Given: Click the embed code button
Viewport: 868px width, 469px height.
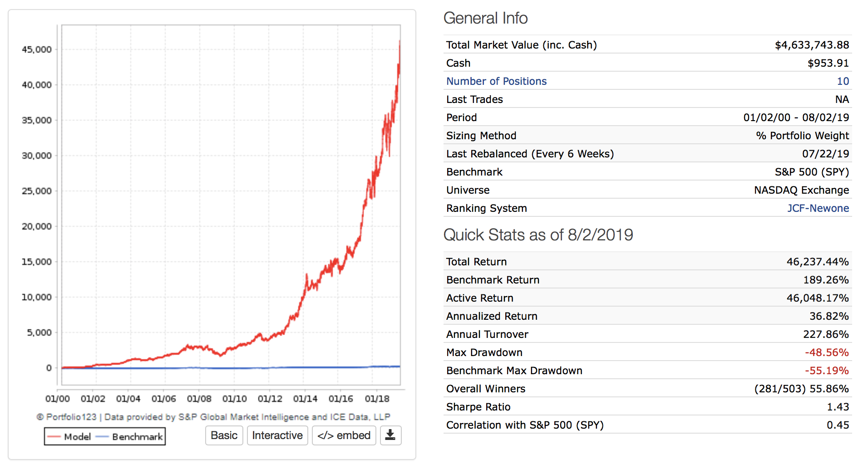Looking at the screenshot, I should [x=344, y=435].
